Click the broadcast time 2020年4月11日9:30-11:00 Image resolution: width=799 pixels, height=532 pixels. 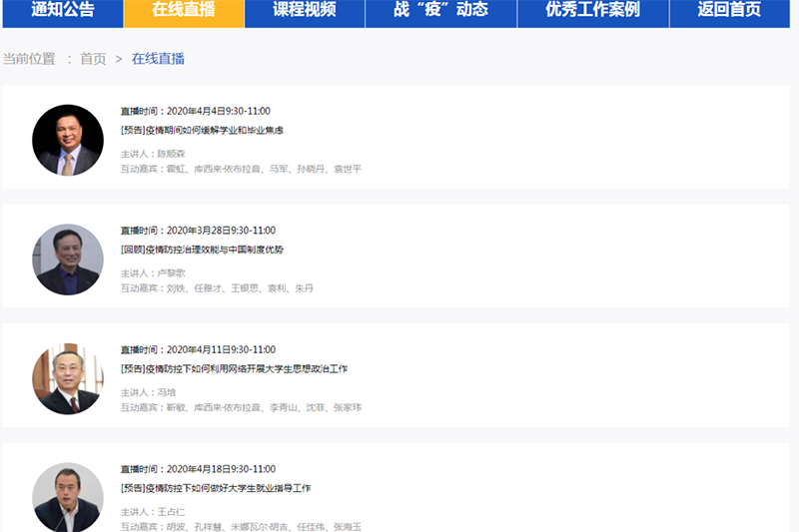pyautogui.click(x=198, y=350)
